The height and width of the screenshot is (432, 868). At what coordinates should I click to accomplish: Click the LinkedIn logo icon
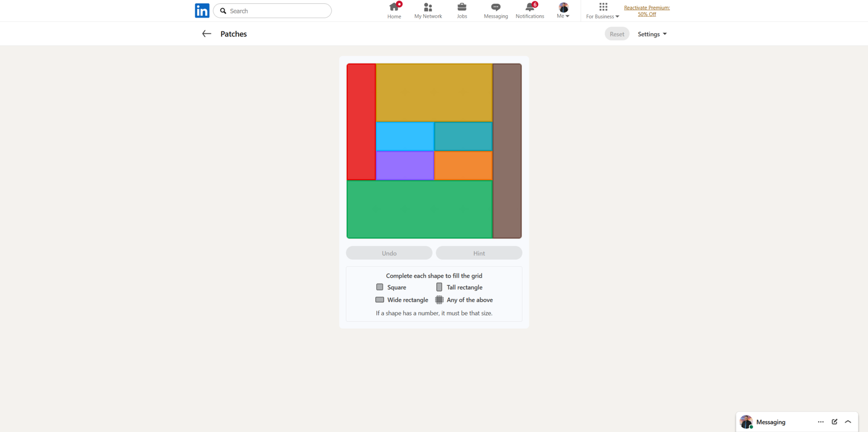click(x=202, y=11)
